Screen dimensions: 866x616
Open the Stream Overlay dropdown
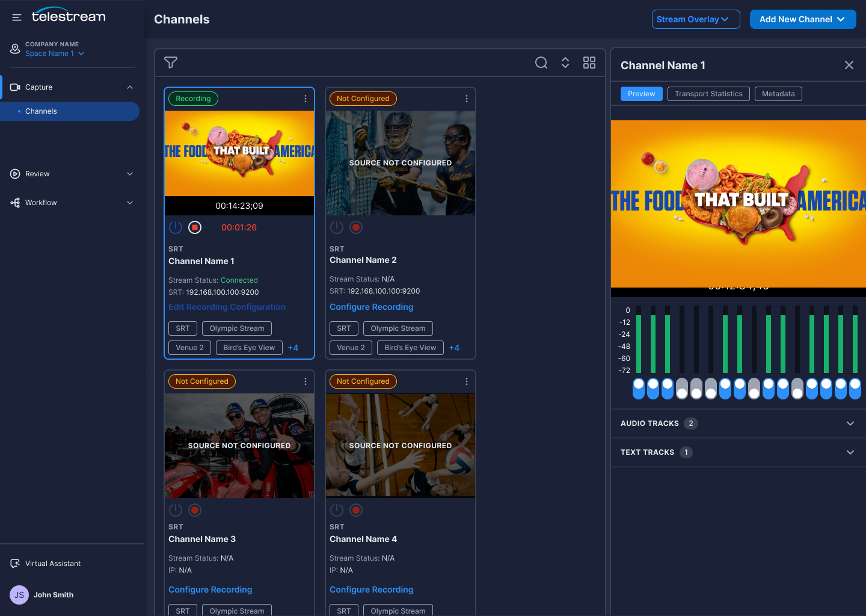(x=696, y=19)
